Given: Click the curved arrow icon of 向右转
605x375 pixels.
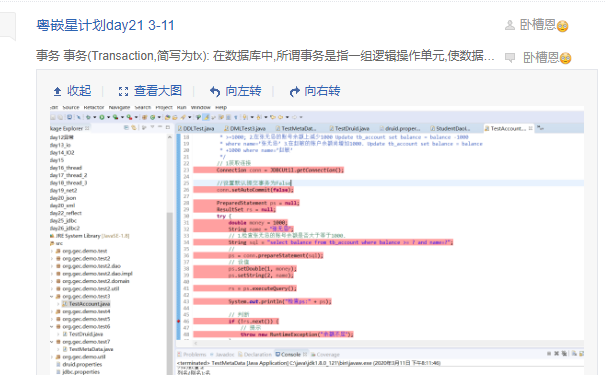Looking at the screenshot, I should pyautogui.click(x=294, y=91).
